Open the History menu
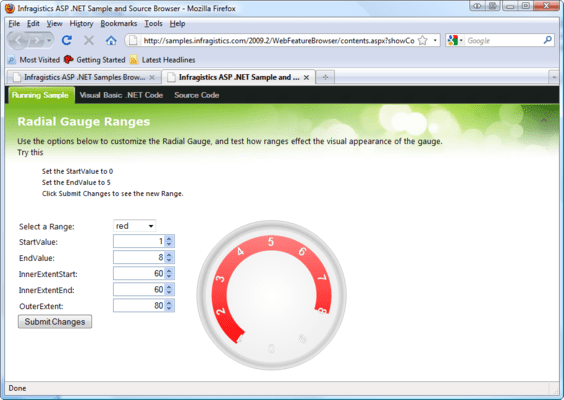This screenshot has width=564, height=400. click(81, 24)
